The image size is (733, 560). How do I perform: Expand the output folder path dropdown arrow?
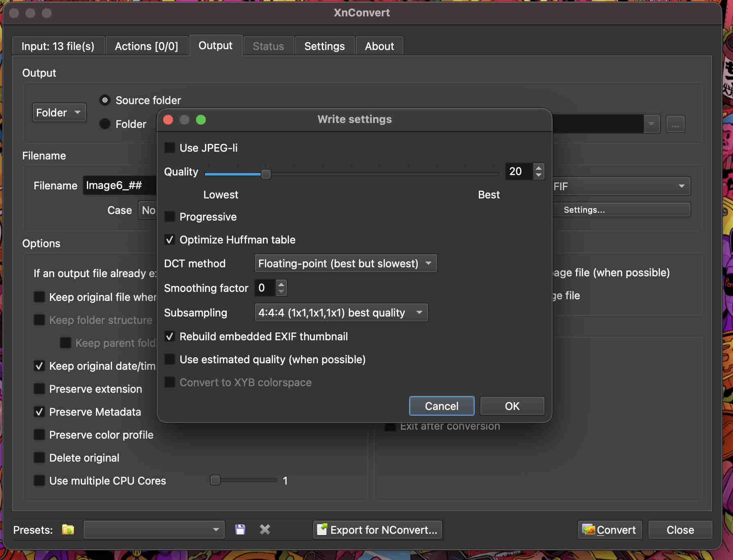[651, 124]
